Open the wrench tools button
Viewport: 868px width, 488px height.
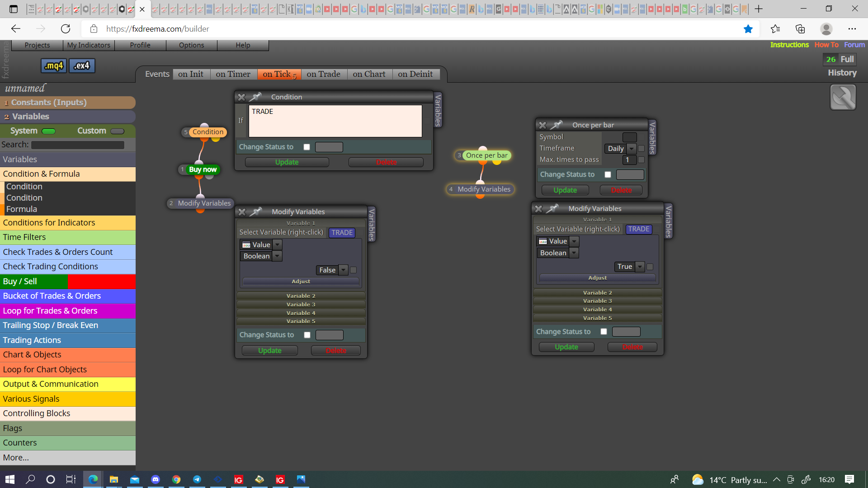843,97
